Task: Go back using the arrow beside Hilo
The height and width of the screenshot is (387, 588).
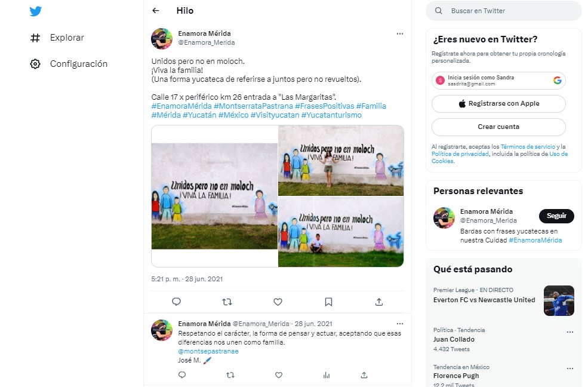Action: click(156, 11)
